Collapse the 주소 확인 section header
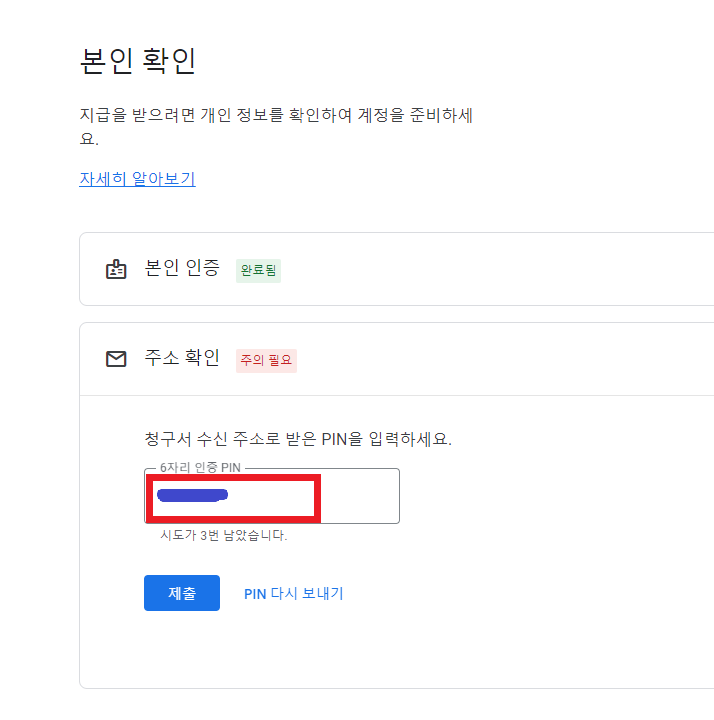Screen dimensions: 714x720 click(397, 359)
